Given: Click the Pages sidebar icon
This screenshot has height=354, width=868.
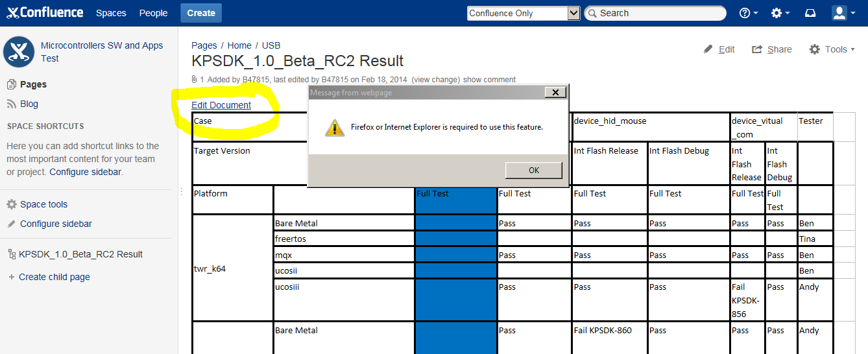Looking at the screenshot, I should point(12,84).
